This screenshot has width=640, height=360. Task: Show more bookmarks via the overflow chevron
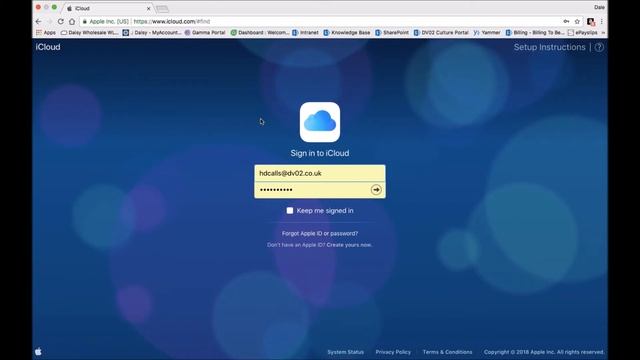click(x=603, y=33)
